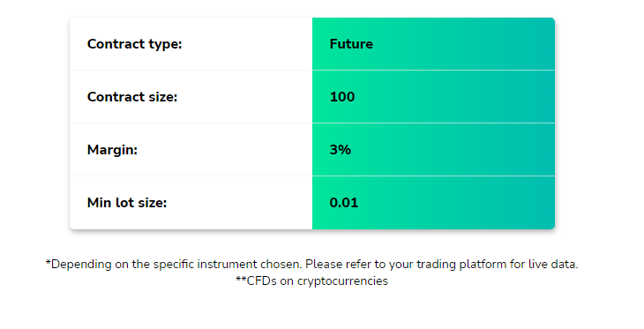
Task: Select the 3% margin value
Action: pos(340,150)
